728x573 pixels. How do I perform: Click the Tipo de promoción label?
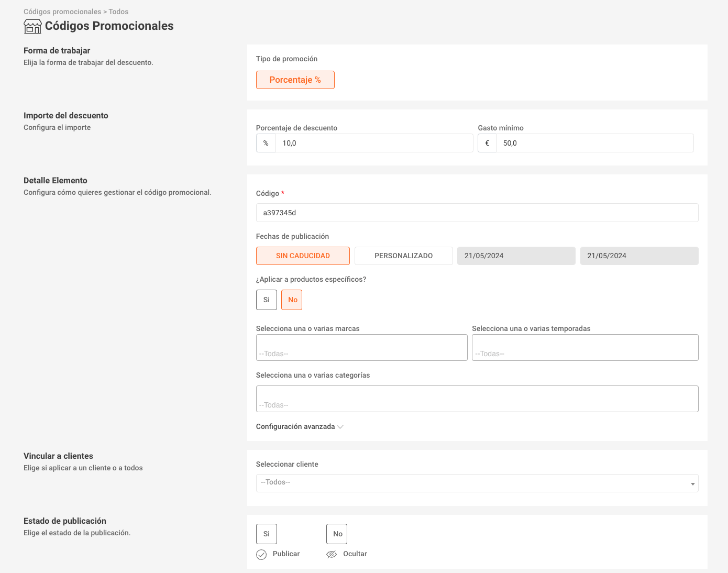click(x=286, y=59)
